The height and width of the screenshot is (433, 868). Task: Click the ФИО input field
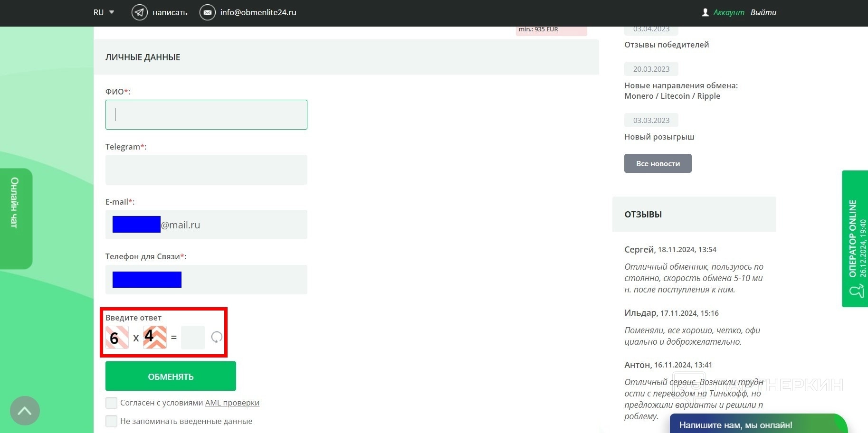(x=206, y=114)
